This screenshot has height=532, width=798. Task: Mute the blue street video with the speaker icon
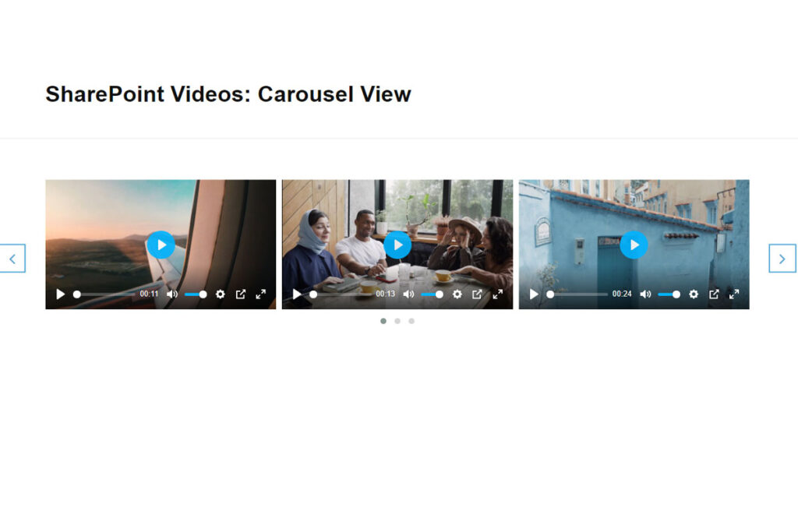(645, 294)
